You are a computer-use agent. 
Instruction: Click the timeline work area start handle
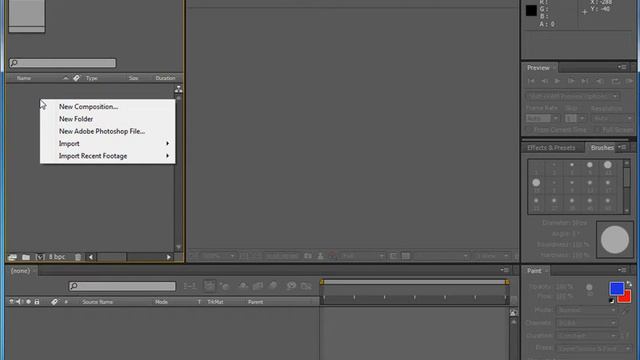click(322, 282)
